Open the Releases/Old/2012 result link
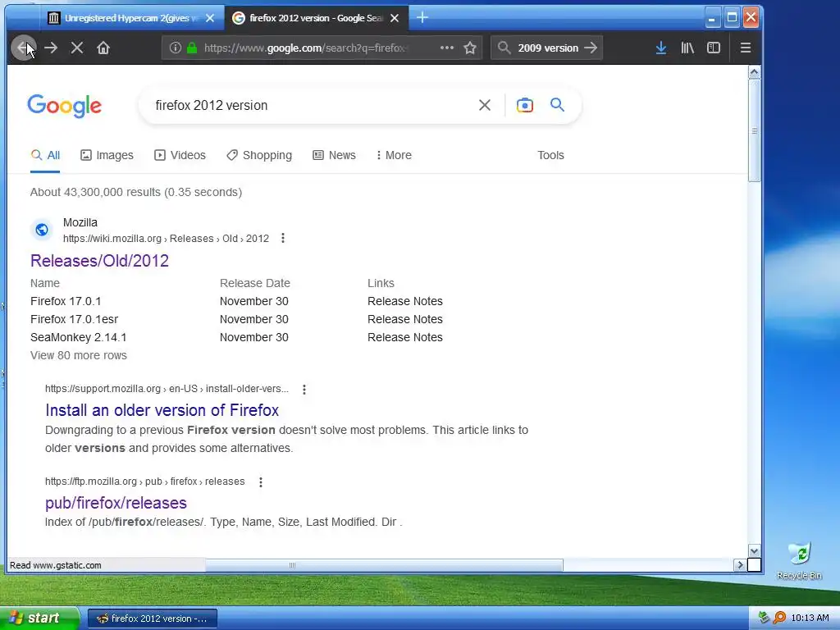The image size is (840, 630). [x=99, y=261]
